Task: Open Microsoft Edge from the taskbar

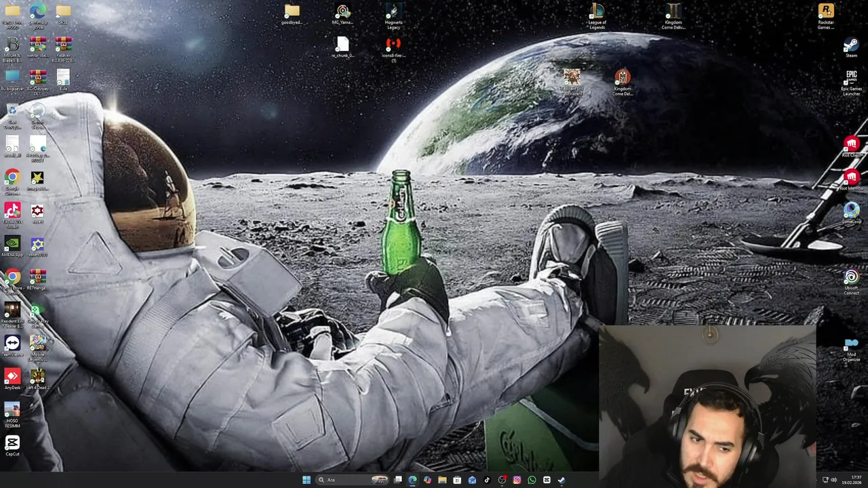Action: tap(413, 480)
